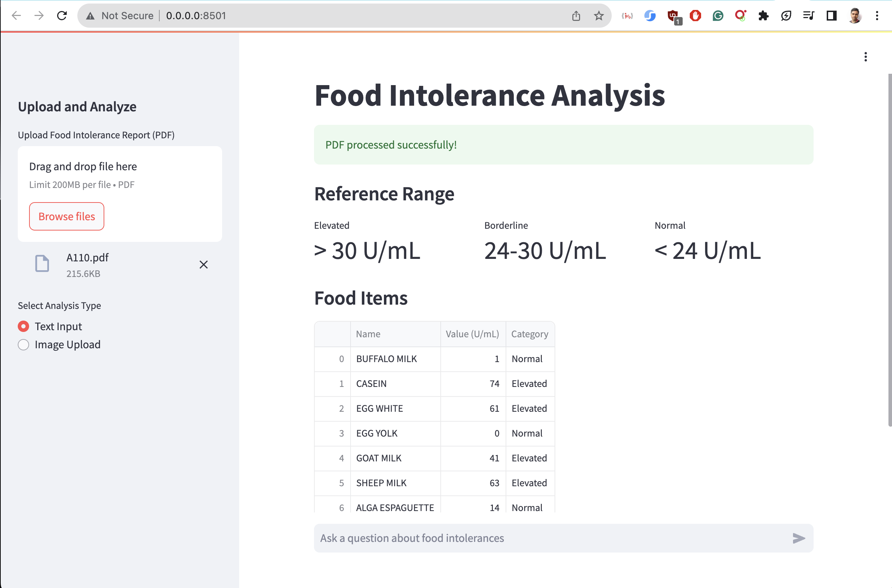
Task: Open Streamlit three-dot app menu
Action: point(865,57)
